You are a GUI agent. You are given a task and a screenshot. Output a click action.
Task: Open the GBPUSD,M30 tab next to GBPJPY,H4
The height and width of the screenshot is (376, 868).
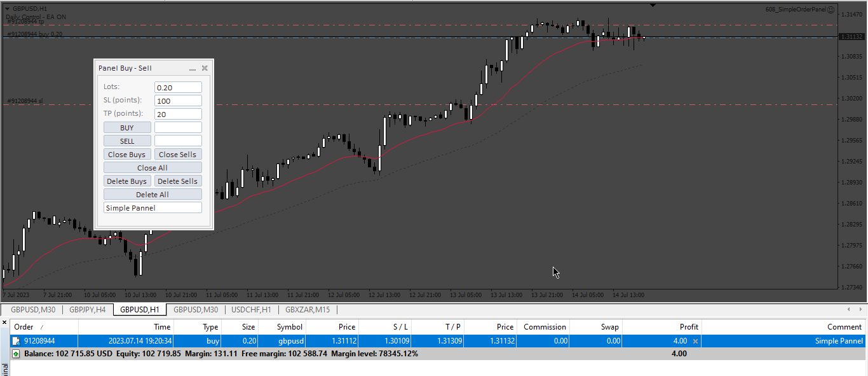pos(33,310)
